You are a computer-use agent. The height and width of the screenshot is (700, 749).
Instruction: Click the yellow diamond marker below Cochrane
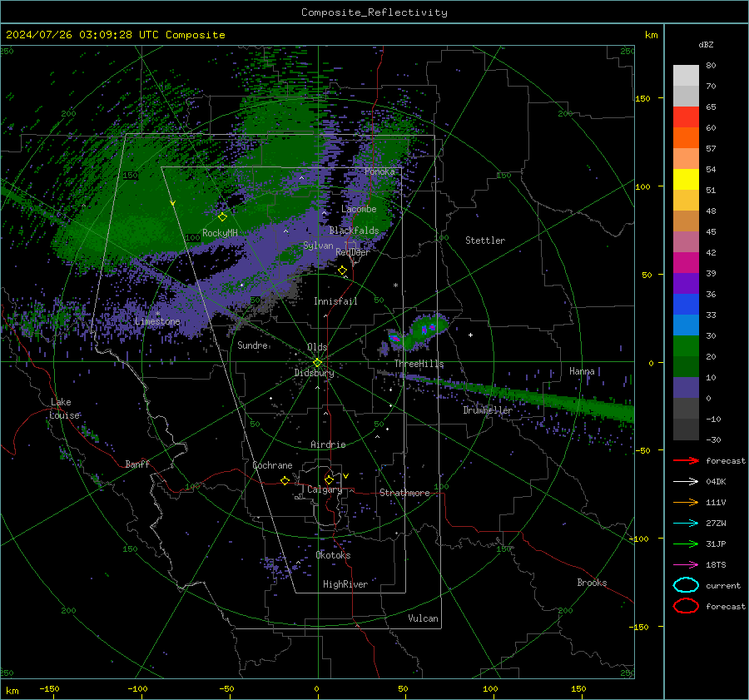[285, 480]
